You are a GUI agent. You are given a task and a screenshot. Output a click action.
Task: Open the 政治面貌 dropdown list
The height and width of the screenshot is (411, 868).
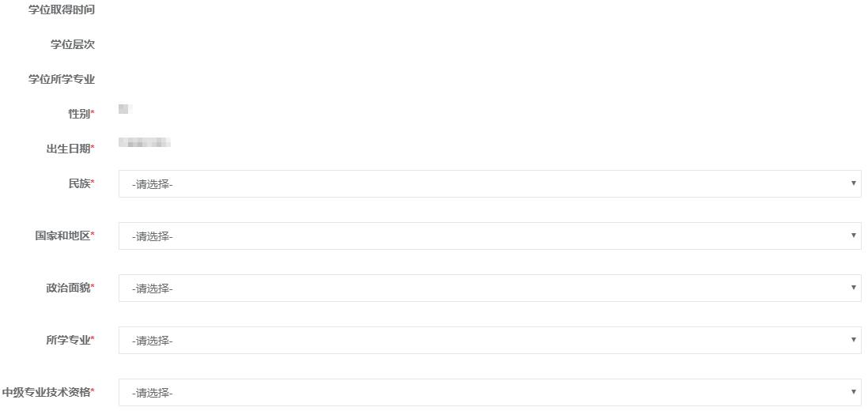489,288
